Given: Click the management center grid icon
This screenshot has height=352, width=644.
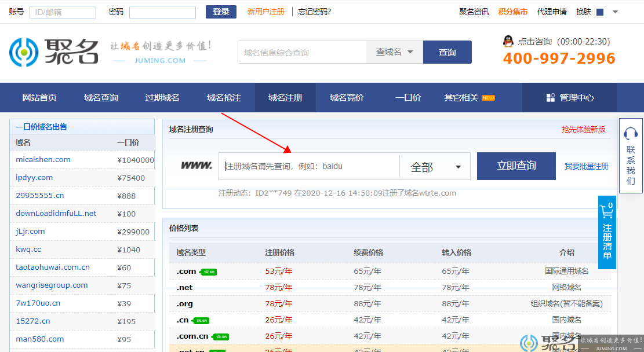Looking at the screenshot, I should [x=550, y=98].
